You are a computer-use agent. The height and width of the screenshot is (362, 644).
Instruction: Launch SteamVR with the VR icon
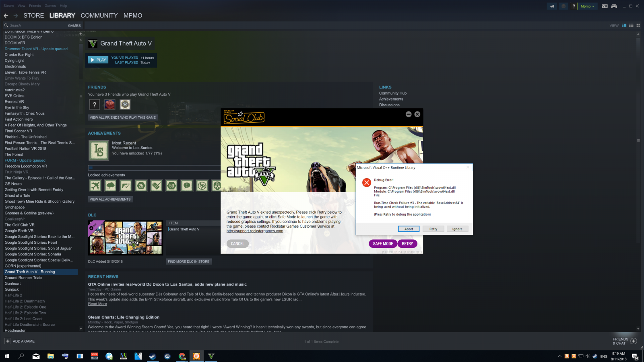[x=605, y=6]
